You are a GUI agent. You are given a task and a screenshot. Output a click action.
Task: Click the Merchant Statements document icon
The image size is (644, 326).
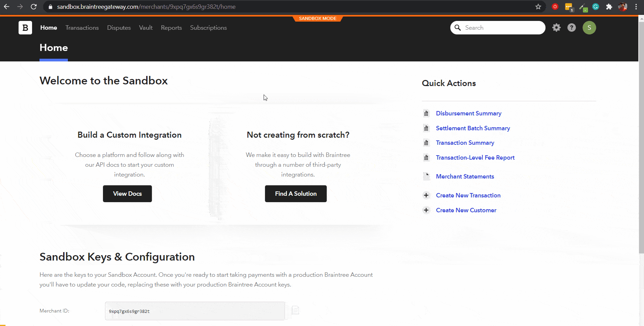[427, 176]
